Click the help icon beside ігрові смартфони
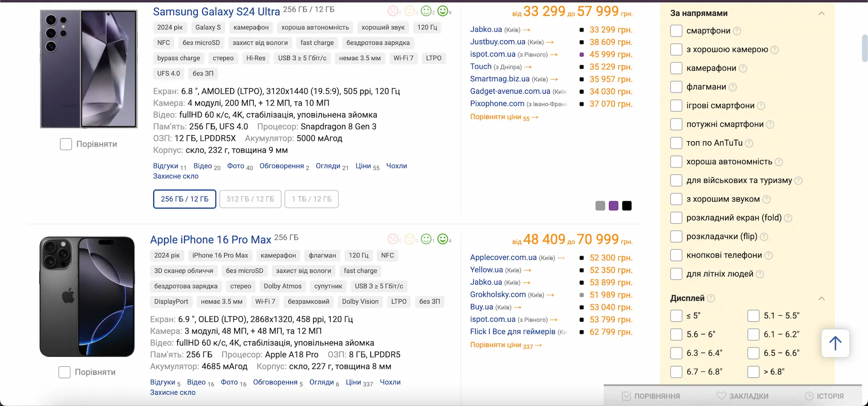This screenshot has height=406, width=868. click(x=761, y=105)
